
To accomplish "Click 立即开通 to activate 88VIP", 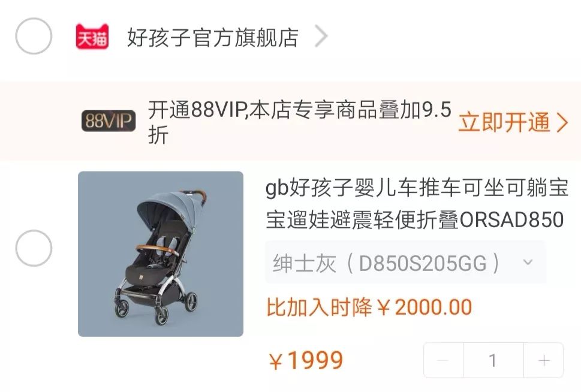I will 504,122.
